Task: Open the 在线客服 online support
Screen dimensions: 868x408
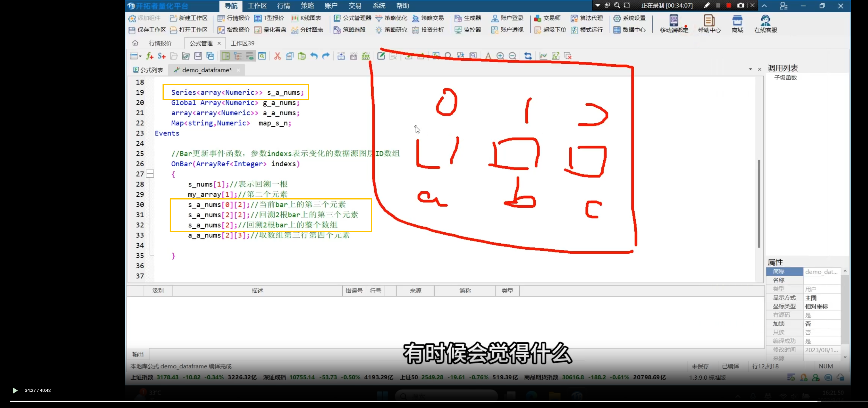Action: pos(765,24)
